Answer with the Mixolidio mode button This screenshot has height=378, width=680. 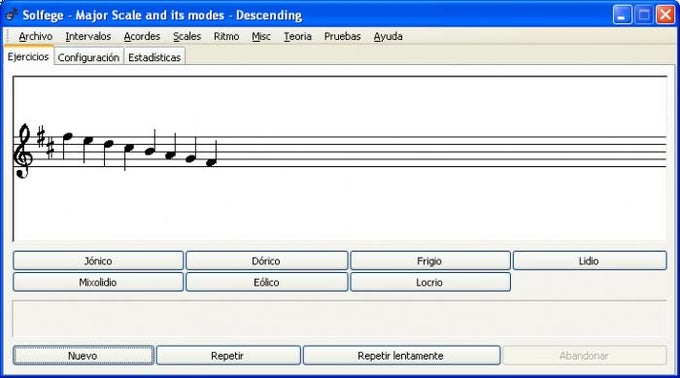(98, 282)
